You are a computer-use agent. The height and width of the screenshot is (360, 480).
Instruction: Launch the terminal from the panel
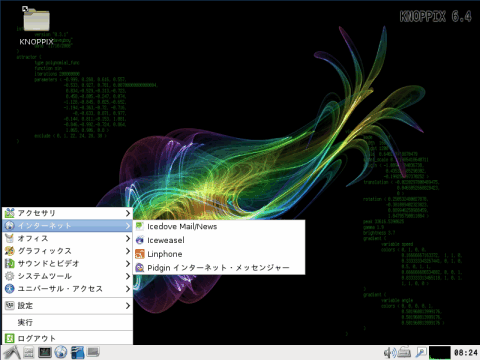pyautogui.click(x=45, y=352)
